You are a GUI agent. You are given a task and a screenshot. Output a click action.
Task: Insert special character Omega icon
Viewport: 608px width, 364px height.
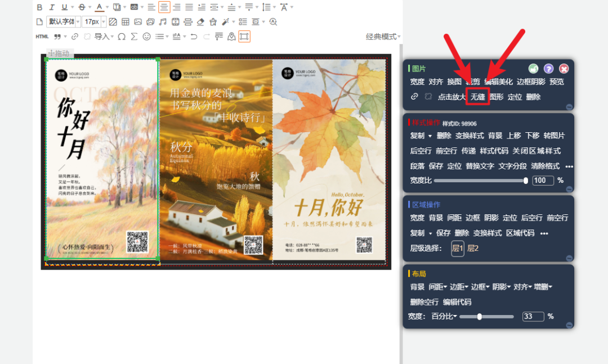point(122,37)
